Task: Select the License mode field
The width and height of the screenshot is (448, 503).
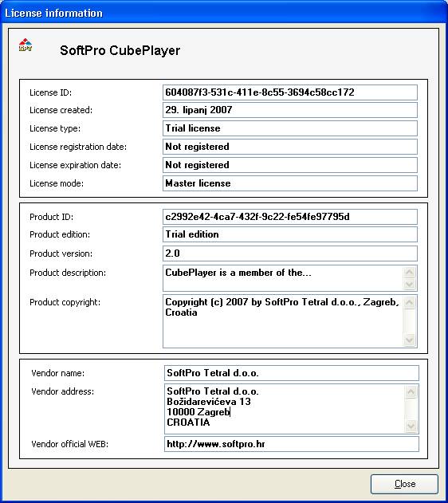Action: click(290, 183)
